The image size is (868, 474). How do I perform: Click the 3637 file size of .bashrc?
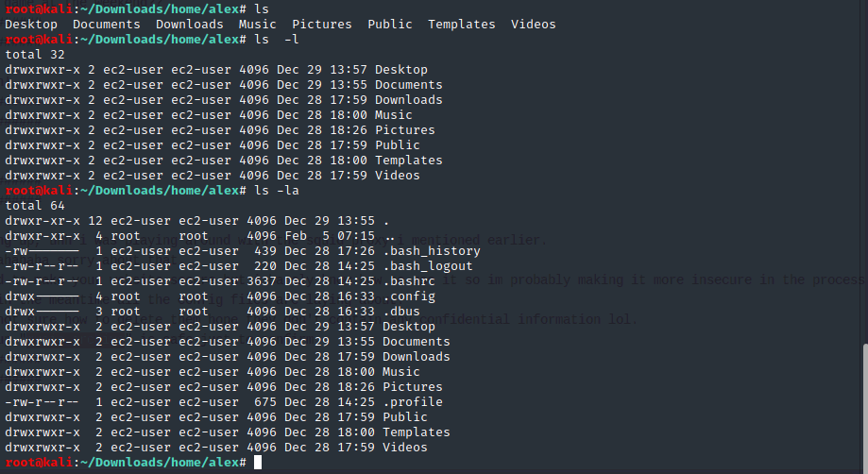262,281
